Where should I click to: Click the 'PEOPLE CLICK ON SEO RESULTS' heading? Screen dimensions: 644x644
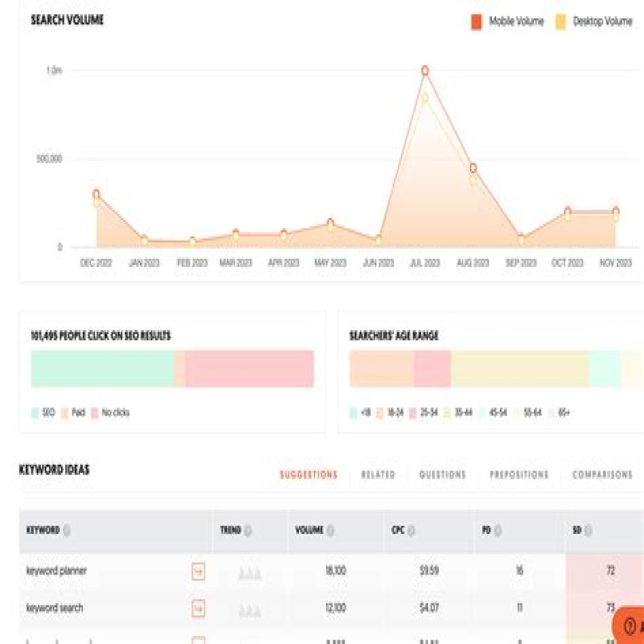[x=115, y=336]
